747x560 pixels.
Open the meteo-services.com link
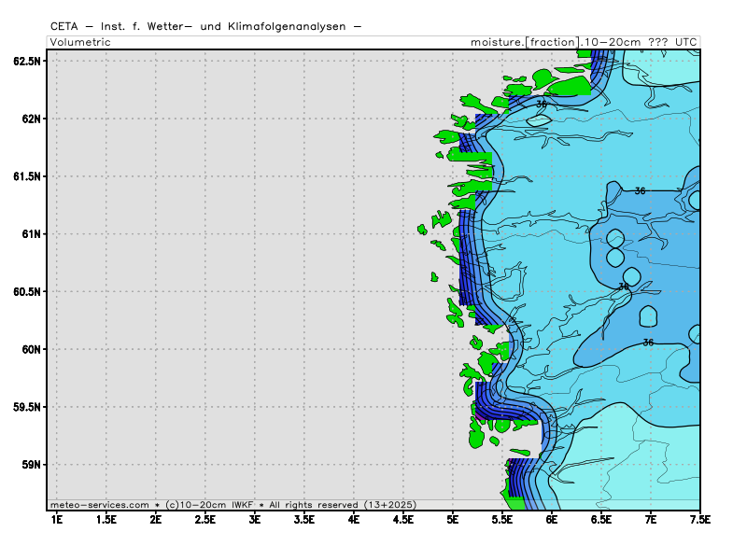click(x=102, y=505)
